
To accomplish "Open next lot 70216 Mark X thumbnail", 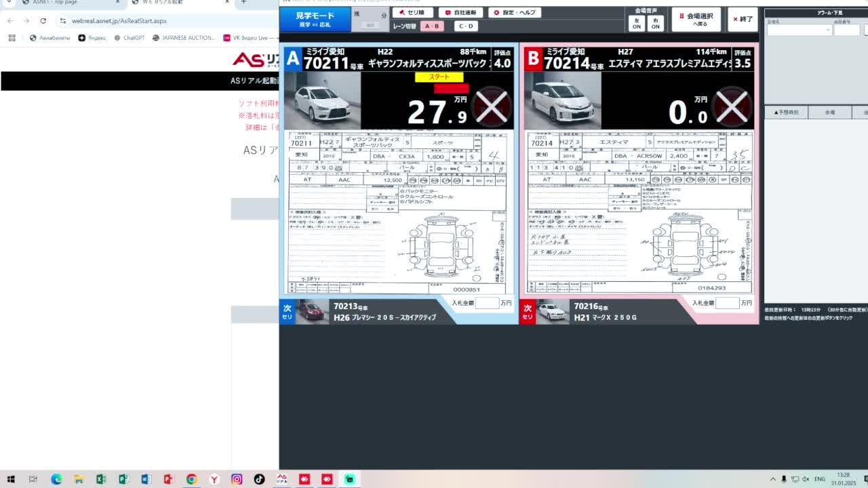I will point(552,312).
